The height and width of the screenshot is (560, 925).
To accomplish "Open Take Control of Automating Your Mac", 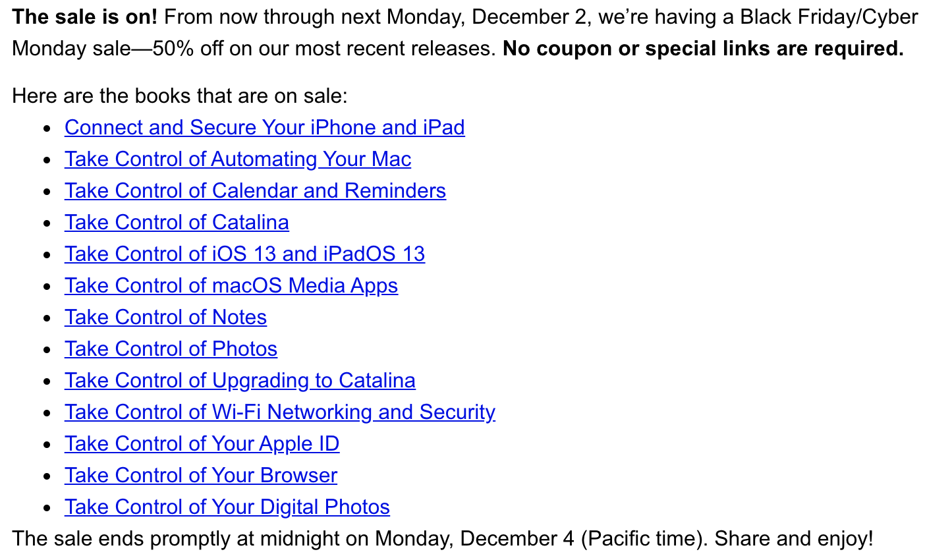I will 238,159.
